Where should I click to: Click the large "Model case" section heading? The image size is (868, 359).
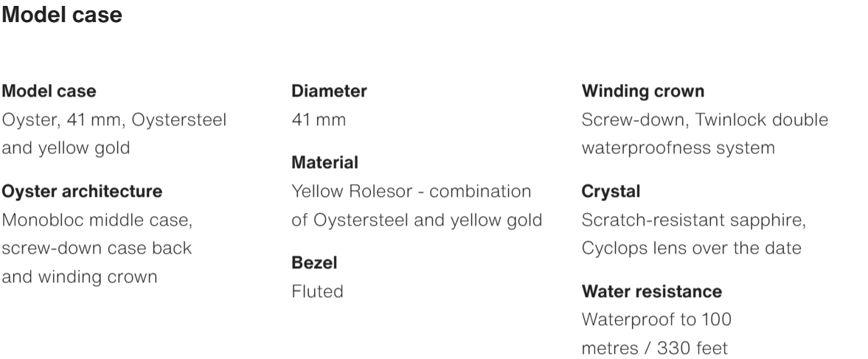coord(63,15)
